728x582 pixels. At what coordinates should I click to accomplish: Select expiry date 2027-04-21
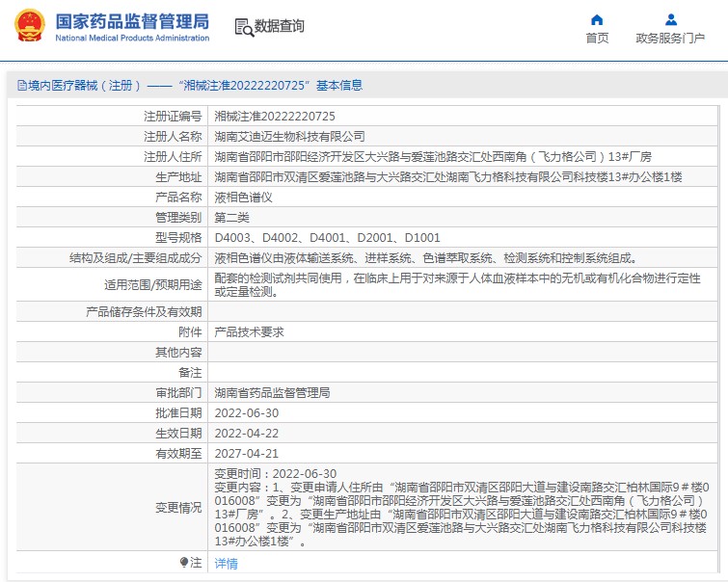[247, 454]
